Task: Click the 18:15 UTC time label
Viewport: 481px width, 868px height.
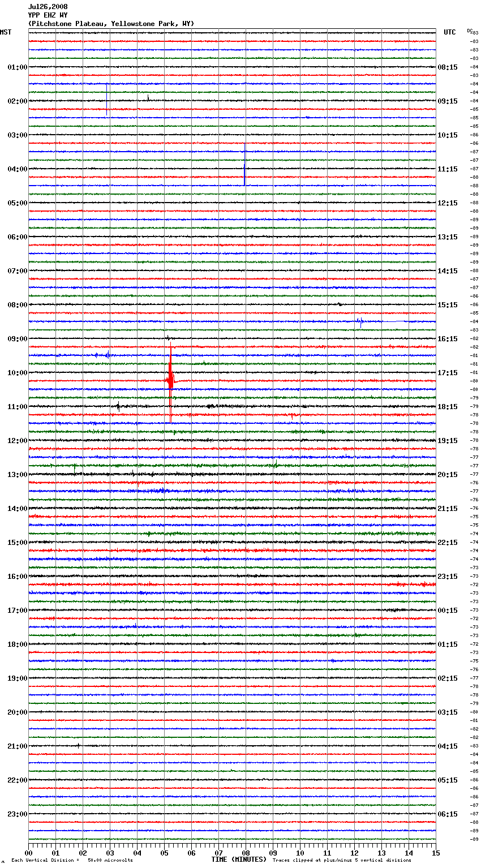Action: [448, 407]
